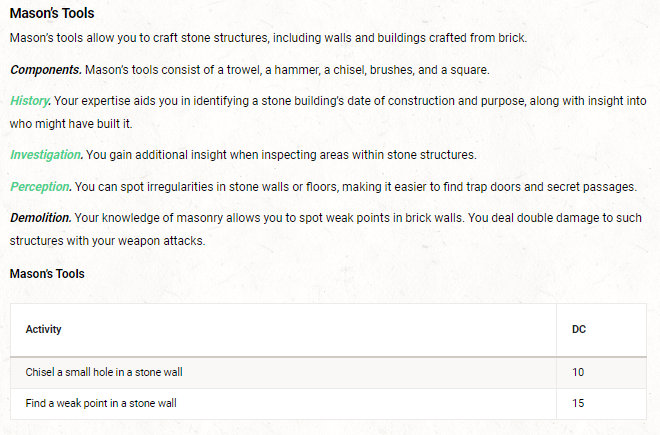Click the bold Demolition label
The height and width of the screenshot is (435, 660).
tap(41, 217)
